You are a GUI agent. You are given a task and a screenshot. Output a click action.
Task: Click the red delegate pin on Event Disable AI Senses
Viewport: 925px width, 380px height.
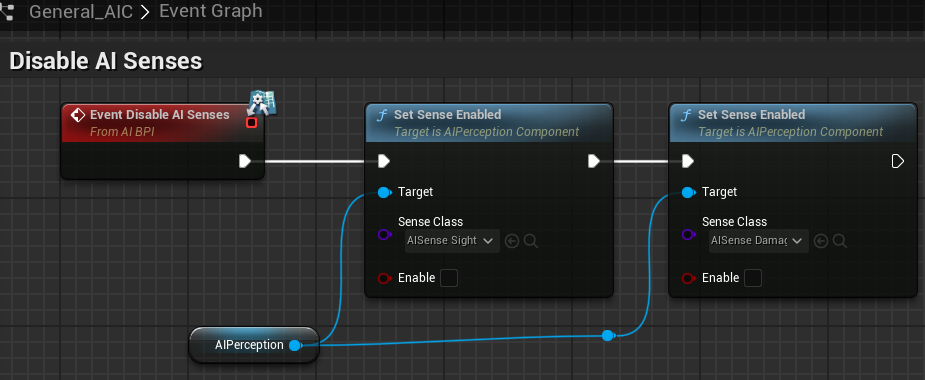click(x=251, y=123)
